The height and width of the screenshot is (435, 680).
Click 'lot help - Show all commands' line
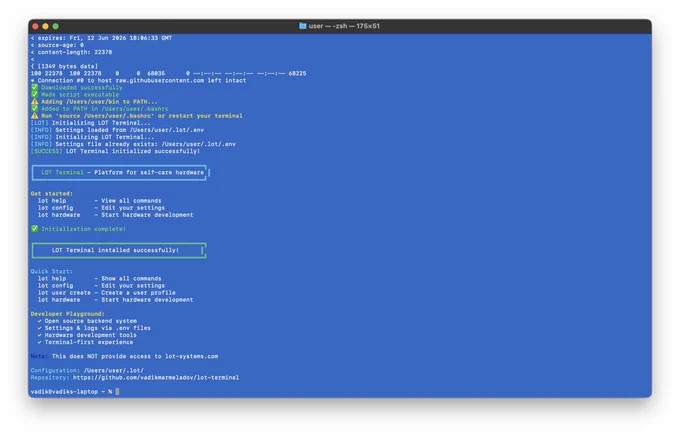pyautogui.click(x=99, y=278)
